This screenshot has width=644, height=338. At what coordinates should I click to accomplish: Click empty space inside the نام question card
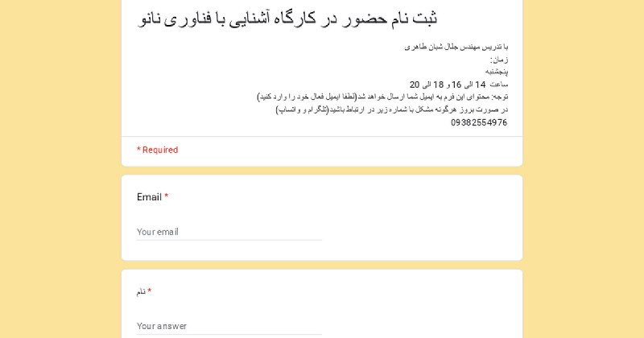tap(419, 308)
